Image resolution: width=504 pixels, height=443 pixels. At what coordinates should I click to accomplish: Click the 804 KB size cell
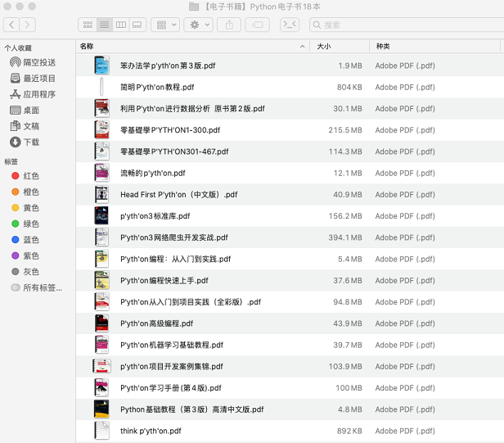(x=349, y=87)
